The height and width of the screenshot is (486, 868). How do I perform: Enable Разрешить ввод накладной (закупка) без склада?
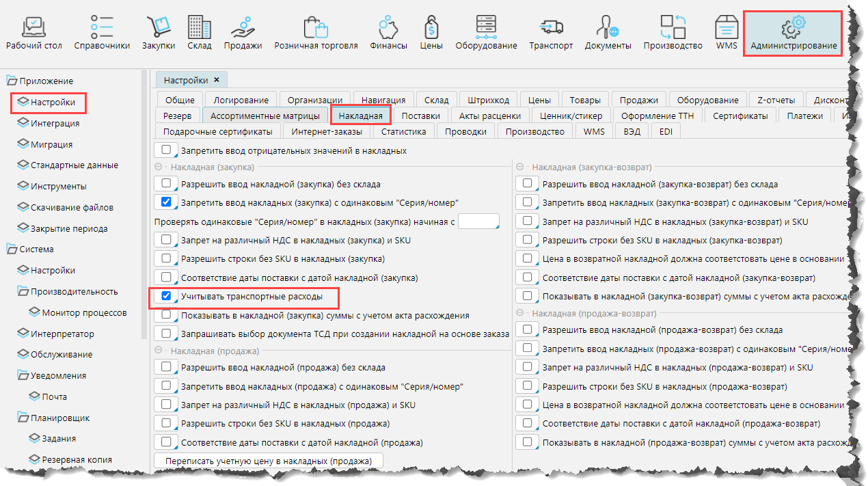(165, 184)
